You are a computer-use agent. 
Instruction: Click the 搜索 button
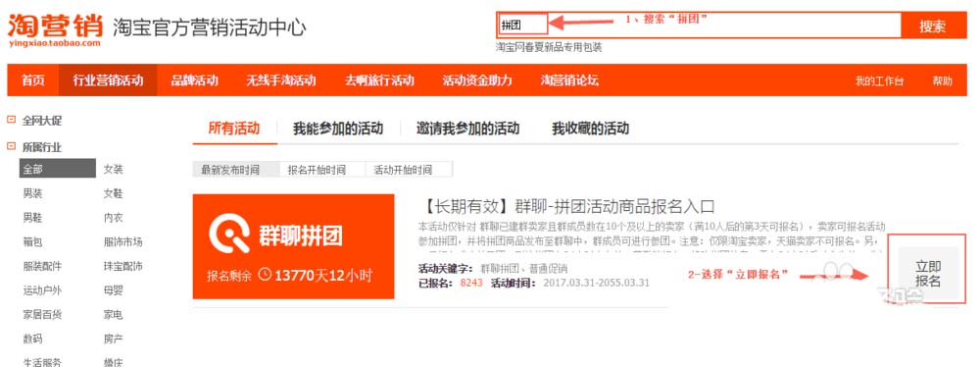(x=933, y=26)
